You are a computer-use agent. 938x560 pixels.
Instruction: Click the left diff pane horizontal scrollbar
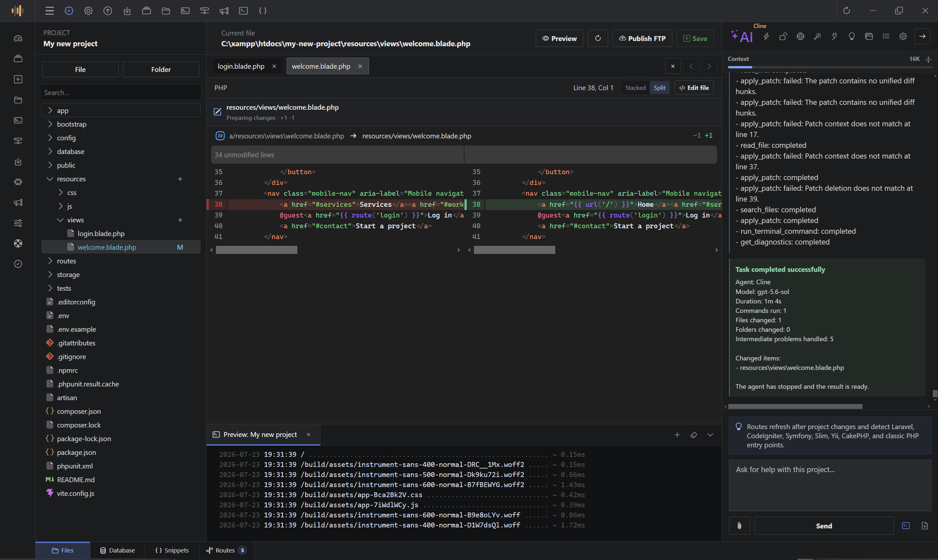point(256,250)
